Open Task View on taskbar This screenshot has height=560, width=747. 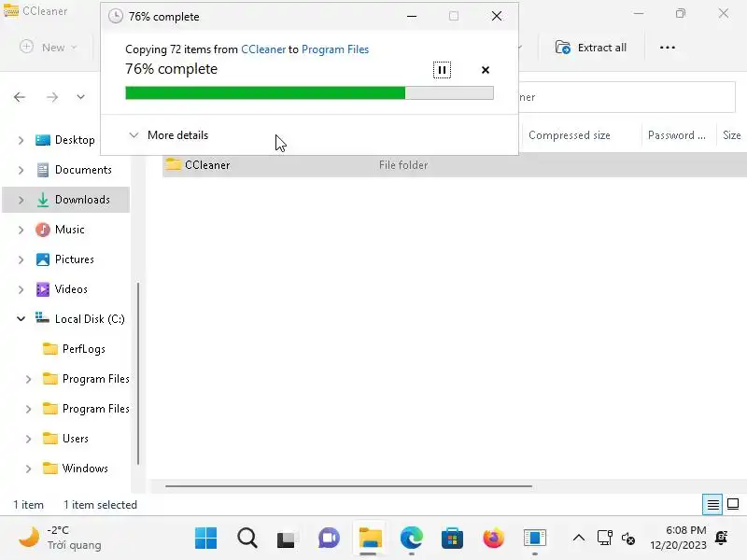[x=286, y=539]
